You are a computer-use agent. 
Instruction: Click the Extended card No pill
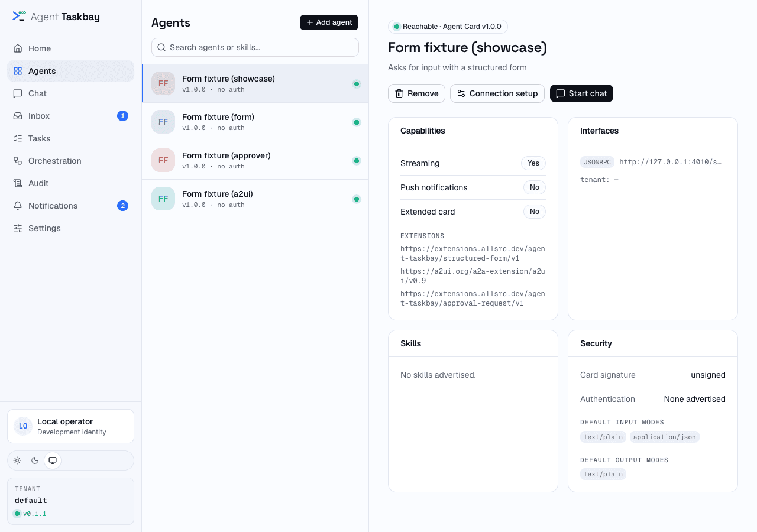tap(535, 212)
